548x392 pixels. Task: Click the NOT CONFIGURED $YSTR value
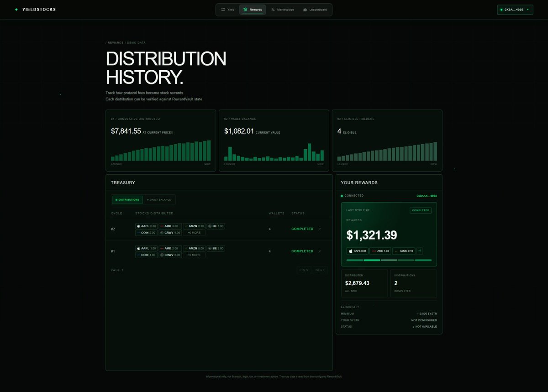click(x=424, y=320)
